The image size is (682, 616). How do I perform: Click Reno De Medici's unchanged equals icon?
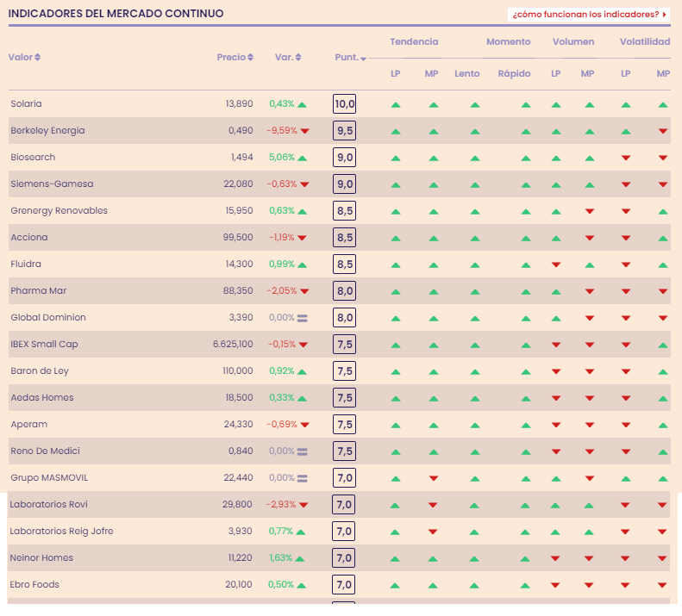point(303,451)
